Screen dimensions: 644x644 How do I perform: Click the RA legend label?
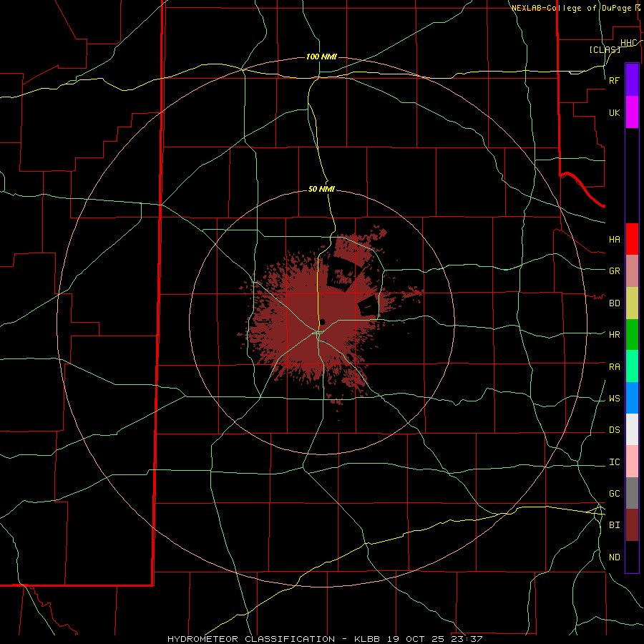click(x=615, y=367)
